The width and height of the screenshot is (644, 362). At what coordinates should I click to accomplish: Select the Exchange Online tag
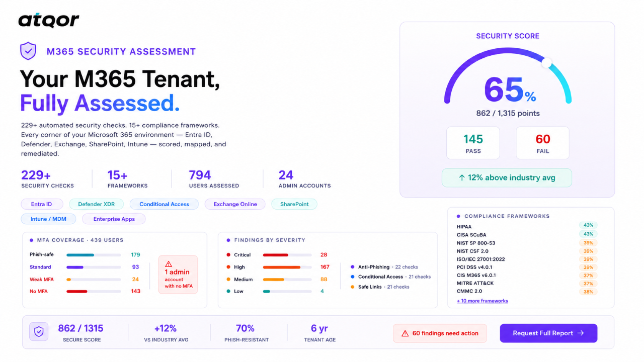click(x=235, y=204)
